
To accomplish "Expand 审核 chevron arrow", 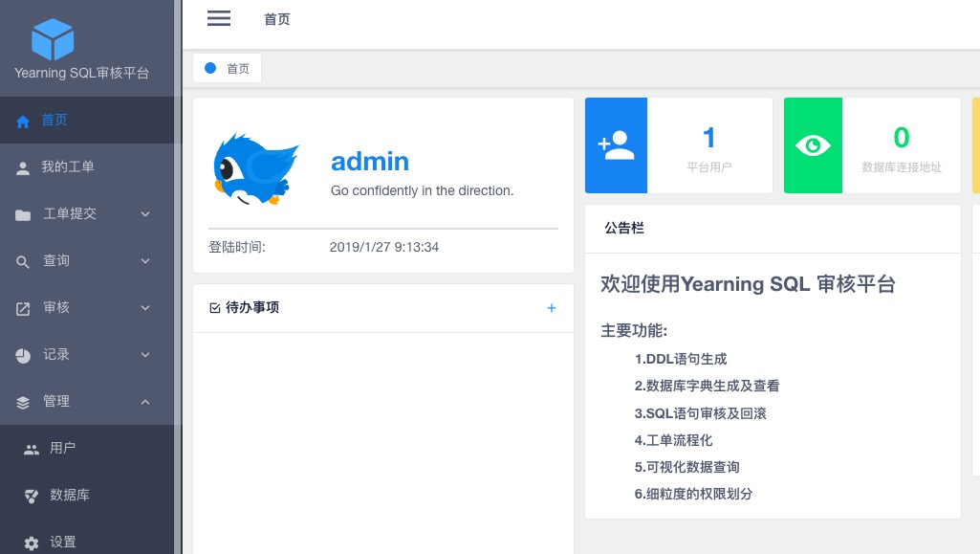I will (145, 308).
